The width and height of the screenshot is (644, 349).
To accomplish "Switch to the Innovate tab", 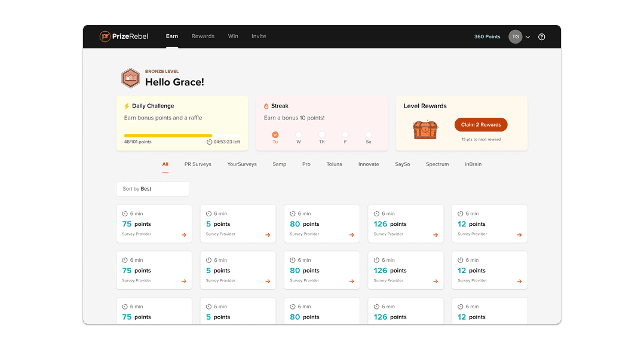I will coord(369,164).
